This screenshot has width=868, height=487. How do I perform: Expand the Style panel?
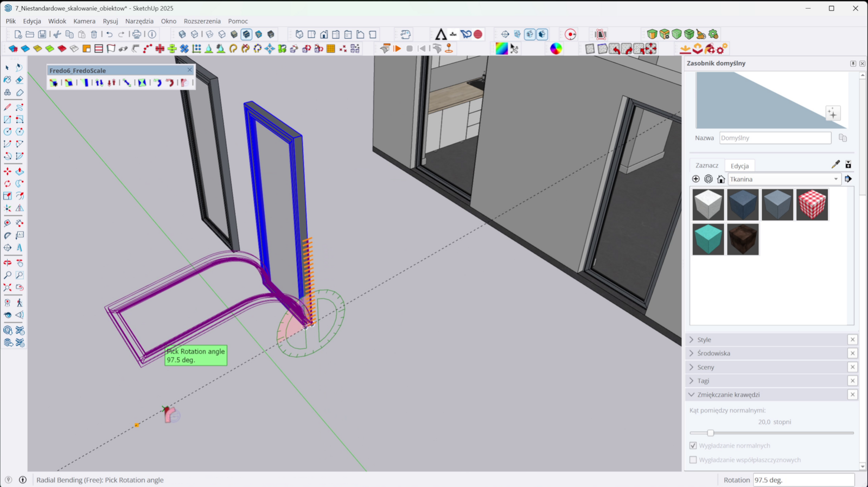(704, 339)
